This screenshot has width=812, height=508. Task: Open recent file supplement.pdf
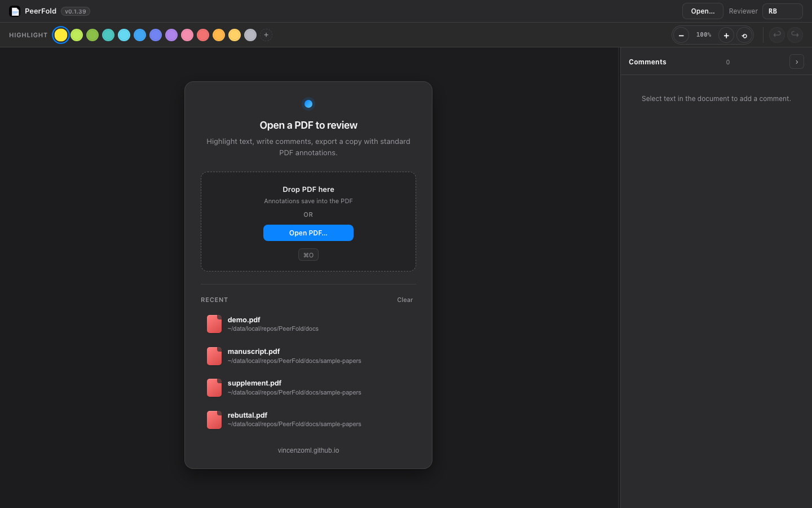(x=308, y=388)
